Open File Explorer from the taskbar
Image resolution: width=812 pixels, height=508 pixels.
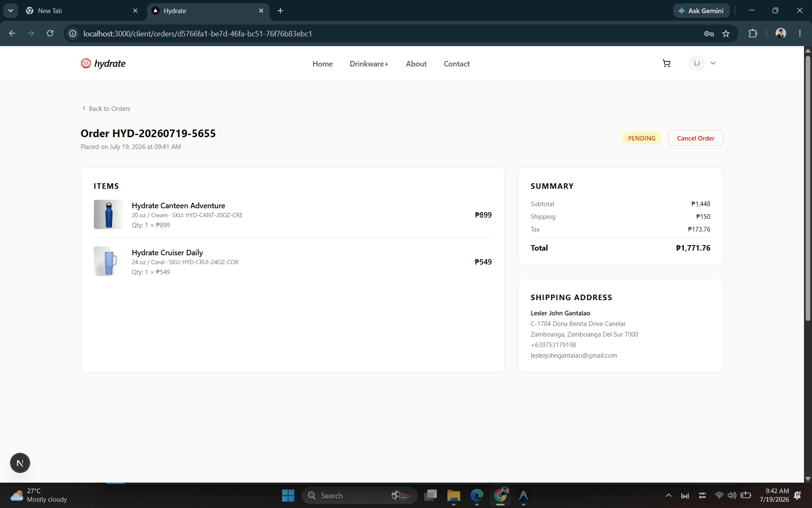(x=453, y=495)
